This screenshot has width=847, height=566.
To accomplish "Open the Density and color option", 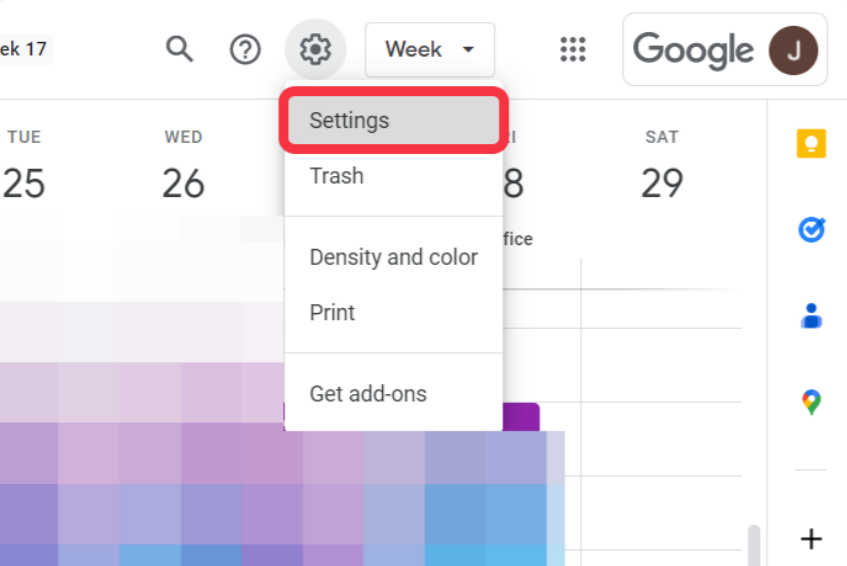I will pos(393,257).
